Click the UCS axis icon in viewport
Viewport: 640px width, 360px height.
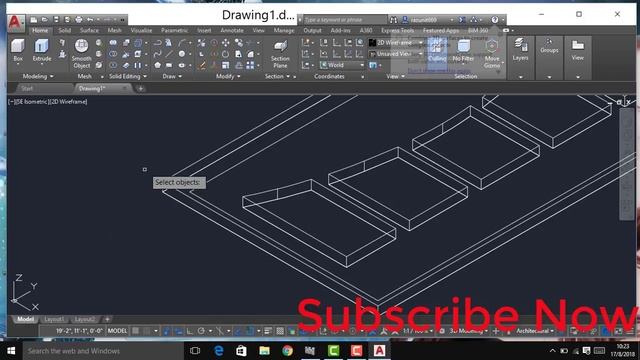(24, 293)
